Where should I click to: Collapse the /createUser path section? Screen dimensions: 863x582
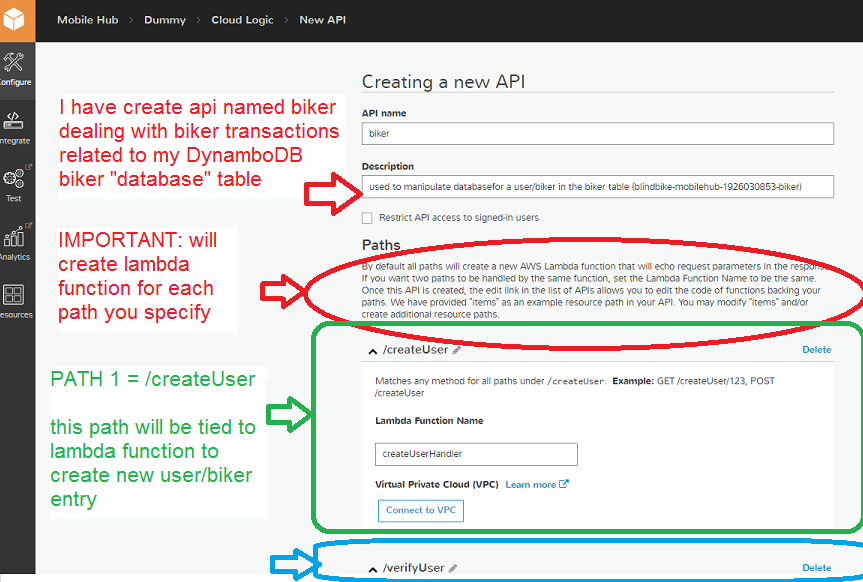(373, 350)
